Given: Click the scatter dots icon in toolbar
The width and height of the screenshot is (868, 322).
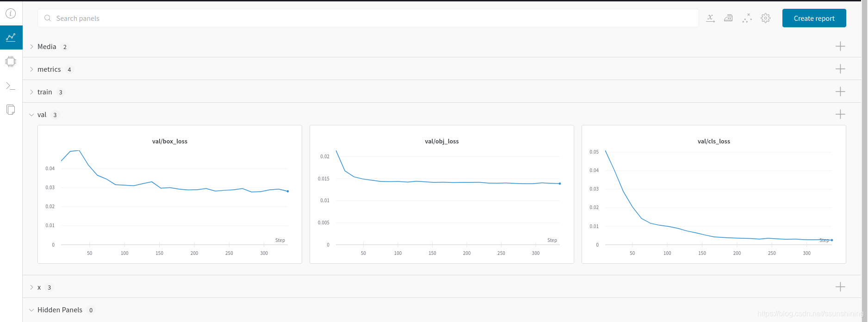Looking at the screenshot, I should 747,19.
